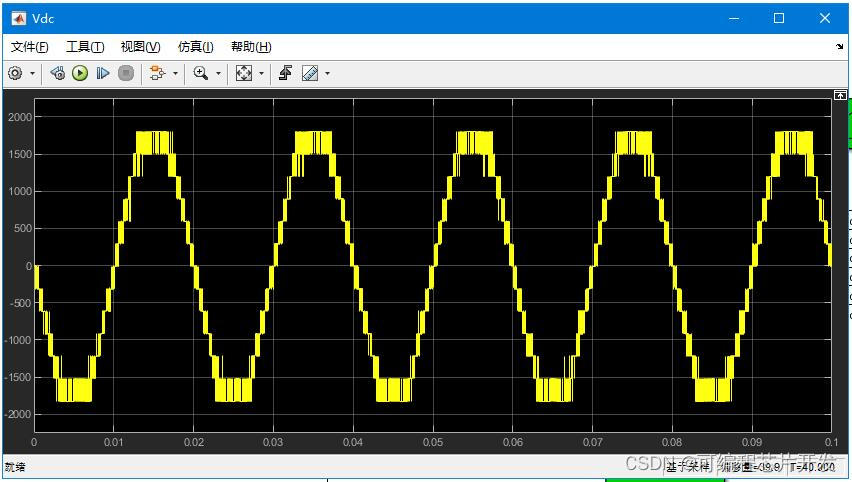Click the 基于采样 status bar entry

pyautogui.click(x=688, y=467)
